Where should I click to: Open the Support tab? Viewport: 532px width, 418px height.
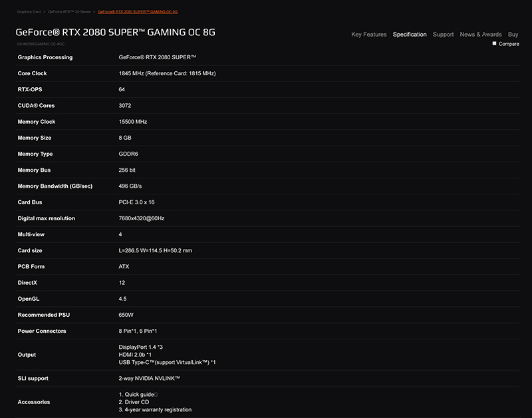(x=443, y=35)
